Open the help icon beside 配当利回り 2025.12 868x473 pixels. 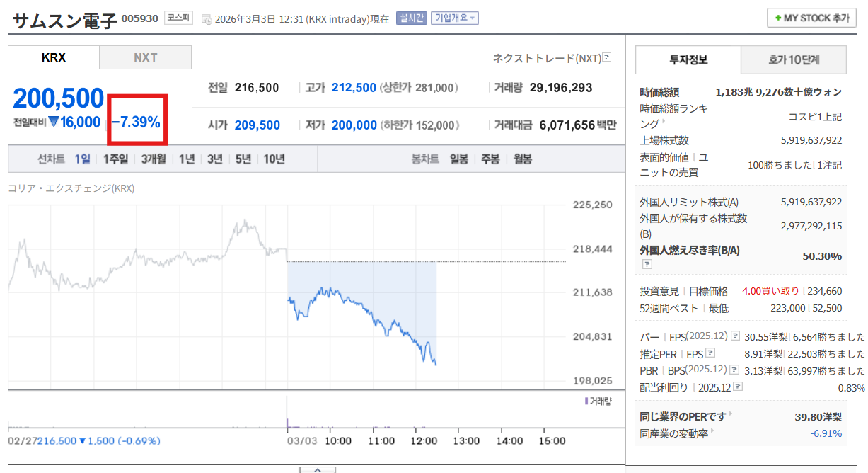[x=738, y=387]
